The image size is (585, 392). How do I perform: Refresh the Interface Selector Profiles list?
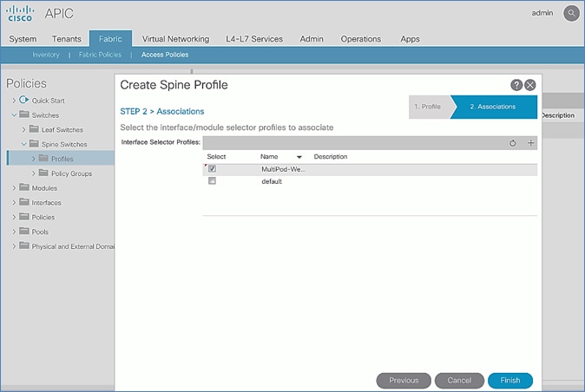(513, 143)
